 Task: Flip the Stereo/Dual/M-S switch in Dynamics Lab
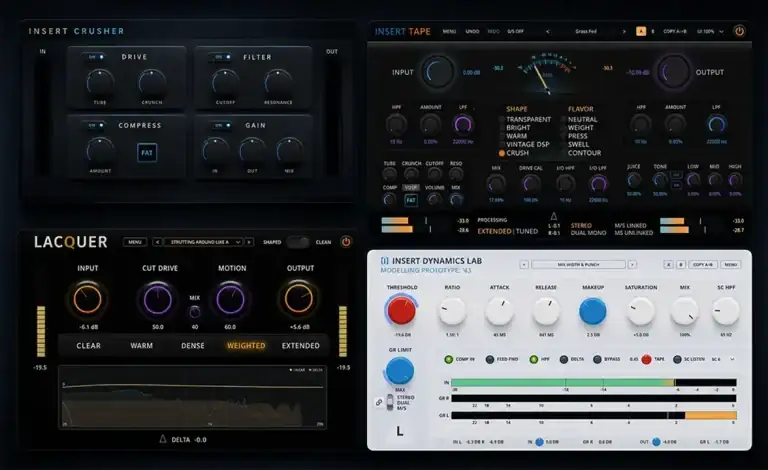pos(390,402)
